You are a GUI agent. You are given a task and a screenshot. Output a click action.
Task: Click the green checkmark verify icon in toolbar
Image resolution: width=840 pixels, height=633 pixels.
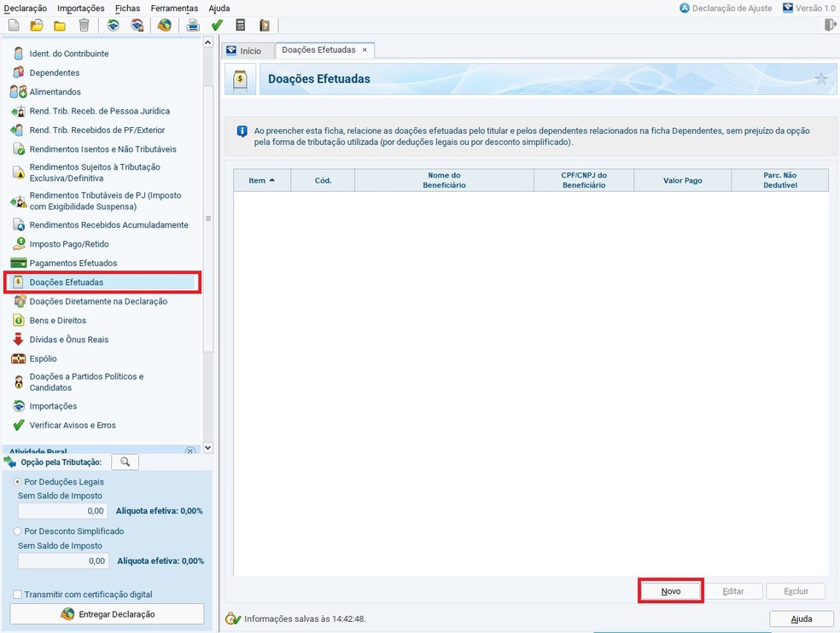click(217, 26)
